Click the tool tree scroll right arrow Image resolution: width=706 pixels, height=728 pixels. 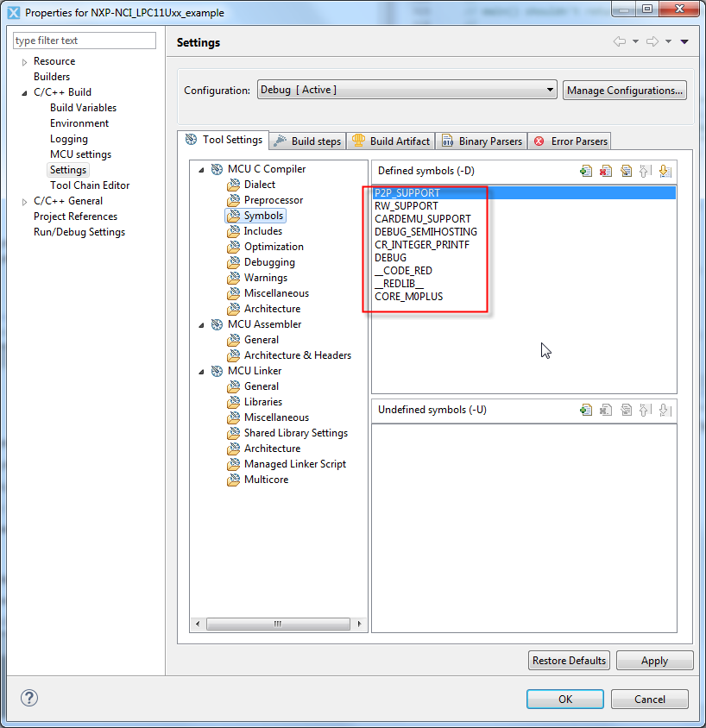[360, 624]
